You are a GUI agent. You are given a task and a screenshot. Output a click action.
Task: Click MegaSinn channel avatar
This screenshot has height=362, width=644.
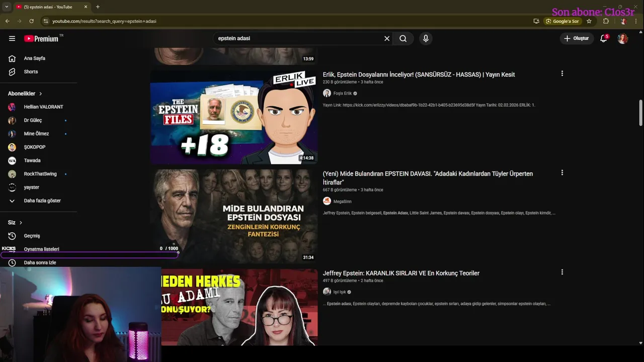(x=327, y=201)
